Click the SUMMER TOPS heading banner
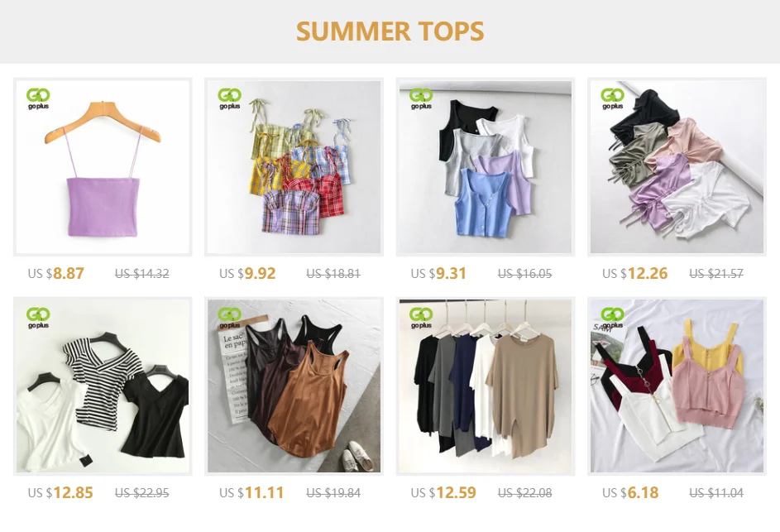780x532 pixels. (x=390, y=31)
